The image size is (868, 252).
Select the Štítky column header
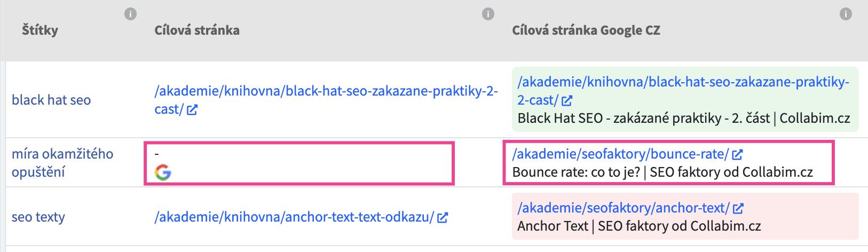tap(40, 30)
